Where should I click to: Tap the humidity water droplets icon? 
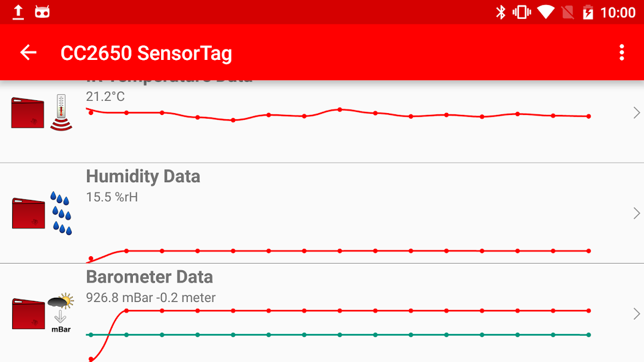coord(61,213)
